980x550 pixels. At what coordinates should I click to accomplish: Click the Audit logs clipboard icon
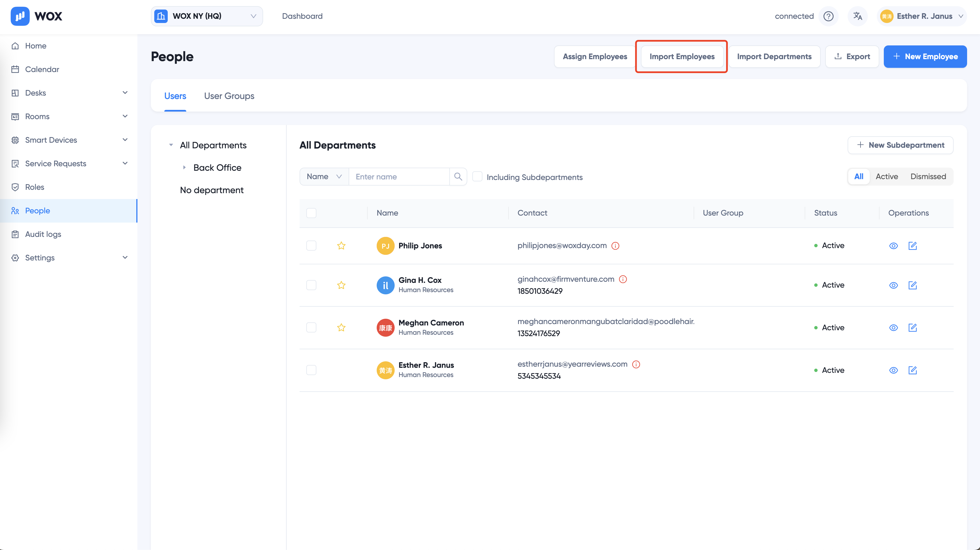pos(15,234)
